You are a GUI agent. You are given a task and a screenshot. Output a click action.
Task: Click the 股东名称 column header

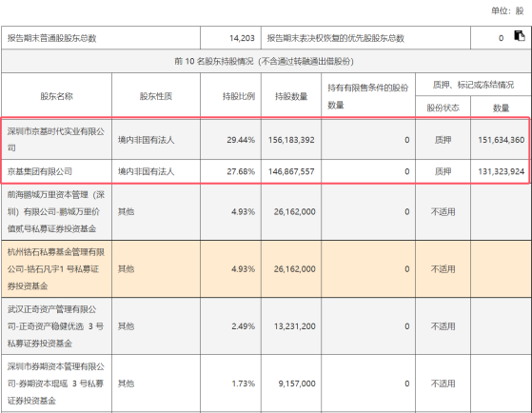(x=57, y=96)
